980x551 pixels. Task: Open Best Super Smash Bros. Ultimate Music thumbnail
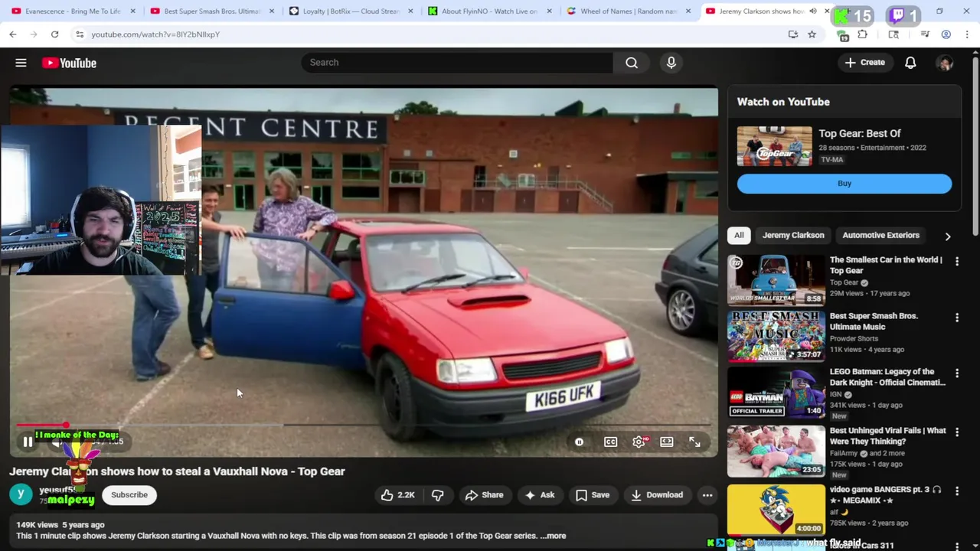(x=776, y=336)
